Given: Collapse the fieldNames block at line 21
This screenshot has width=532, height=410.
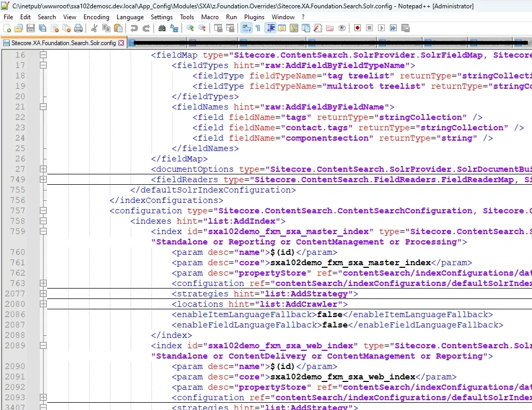Looking at the screenshot, I should coord(43,107).
